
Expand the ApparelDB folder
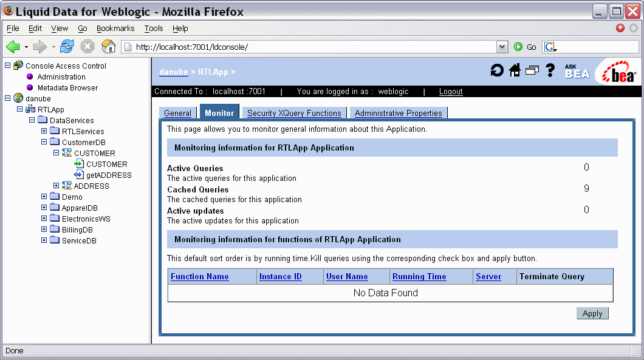(x=44, y=207)
